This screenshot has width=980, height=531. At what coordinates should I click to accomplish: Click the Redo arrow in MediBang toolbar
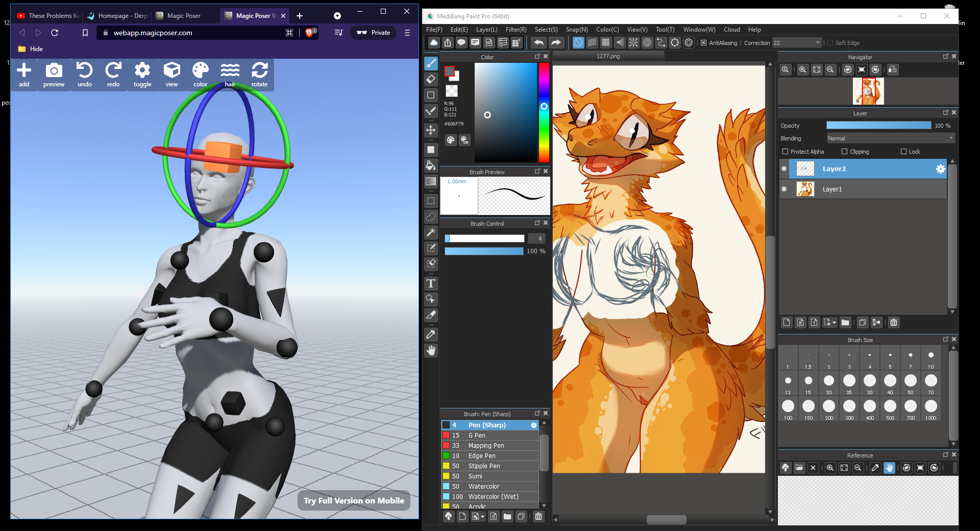[556, 43]
